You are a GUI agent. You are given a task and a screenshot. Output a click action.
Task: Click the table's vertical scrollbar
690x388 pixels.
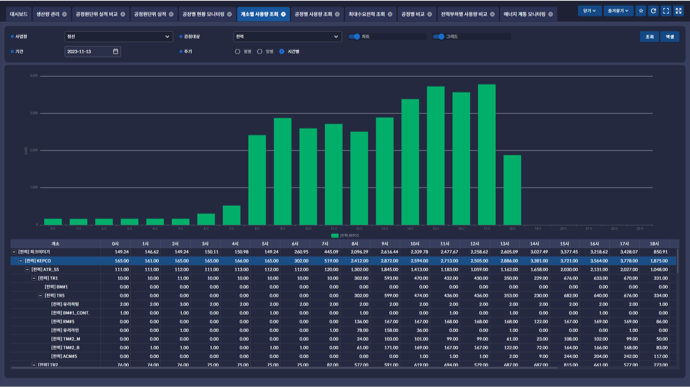pyautogui.click(x=678, y=260)
